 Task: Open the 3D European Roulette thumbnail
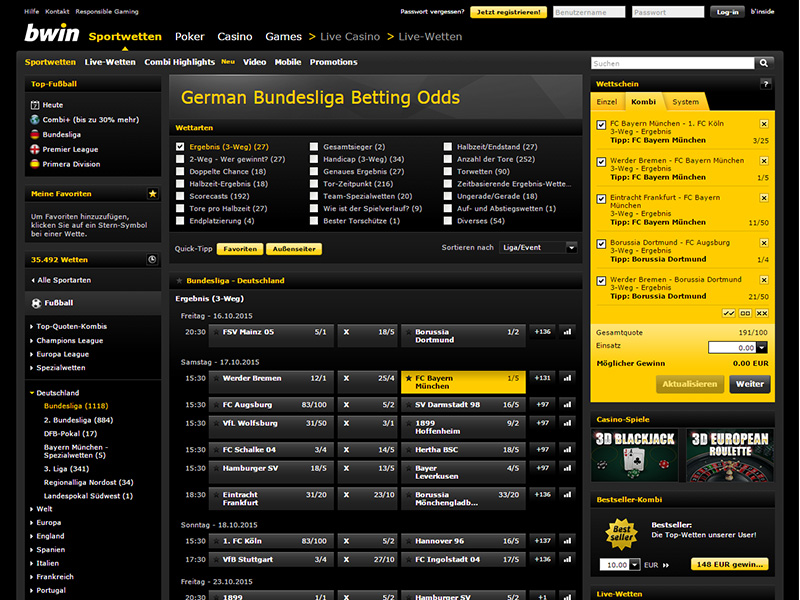730,455
